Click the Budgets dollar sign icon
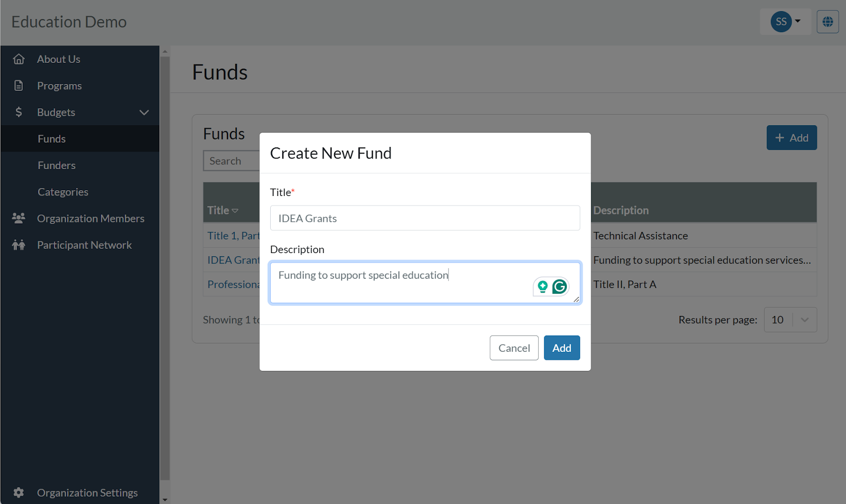 (19, 112)
